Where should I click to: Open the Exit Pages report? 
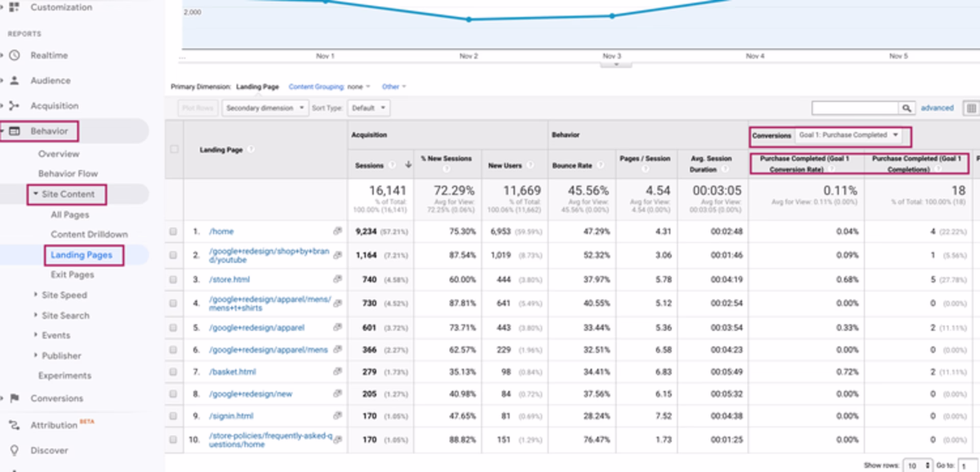pyautogui.click(x=71, y=275)
